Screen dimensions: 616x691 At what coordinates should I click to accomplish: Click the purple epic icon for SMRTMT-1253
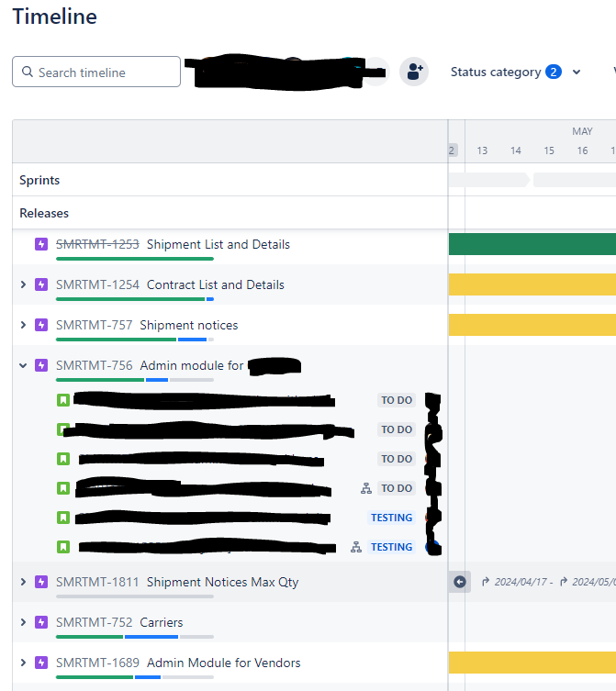click(x=41, y=244)
